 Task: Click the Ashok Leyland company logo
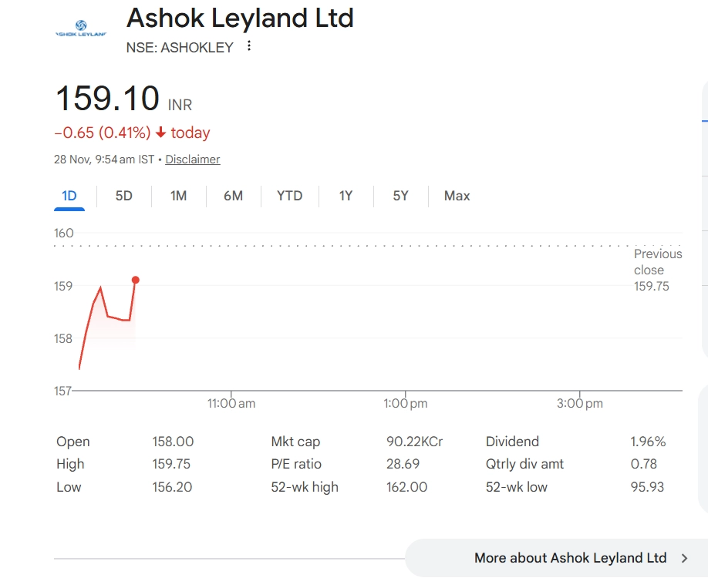[81, 29]
